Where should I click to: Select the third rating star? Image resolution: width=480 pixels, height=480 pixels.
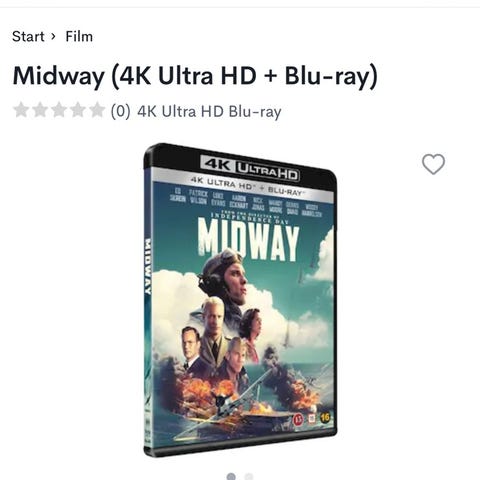(59, 110)
